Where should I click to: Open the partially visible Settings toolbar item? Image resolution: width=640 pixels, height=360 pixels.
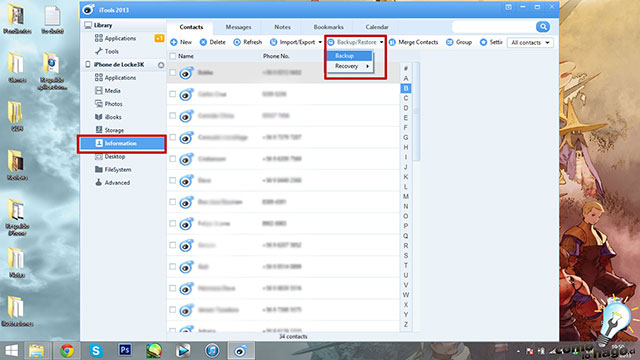click(x=491, y=42)
